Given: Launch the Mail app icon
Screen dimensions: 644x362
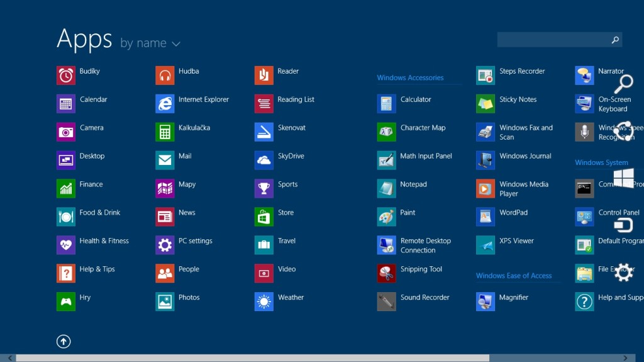Looking at the screenshot, I should 165,160.
